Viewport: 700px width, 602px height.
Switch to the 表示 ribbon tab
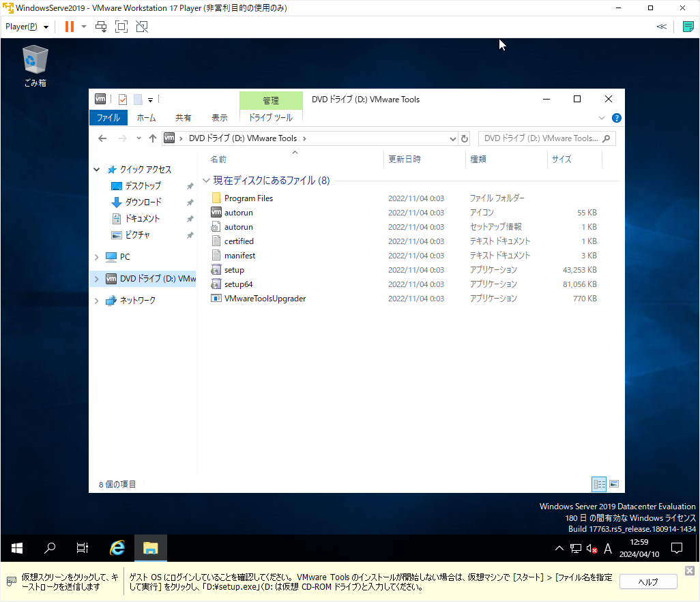tap(219, 118)
